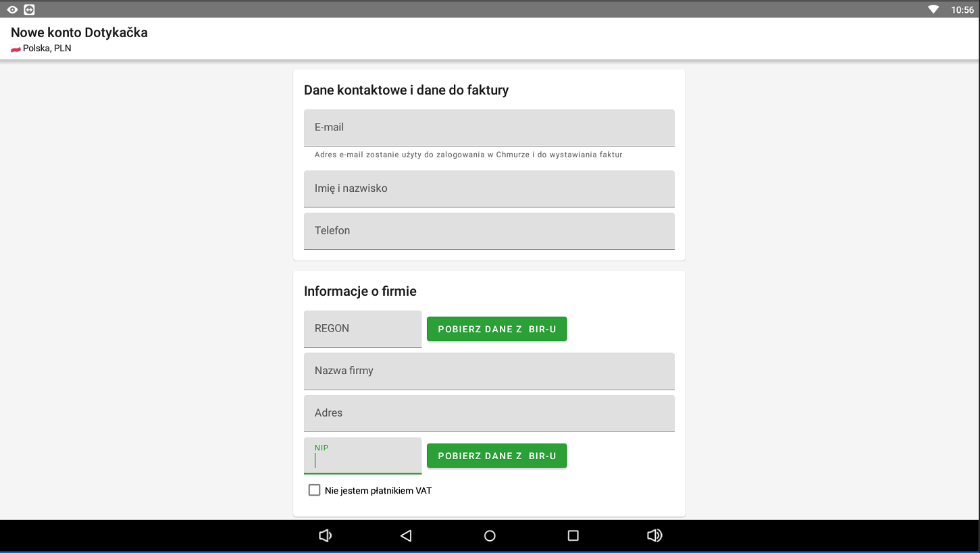The height and width of the screenshot is (553, 980).
Task: Lower volume using left speaker icon
Action: point(325,535)
